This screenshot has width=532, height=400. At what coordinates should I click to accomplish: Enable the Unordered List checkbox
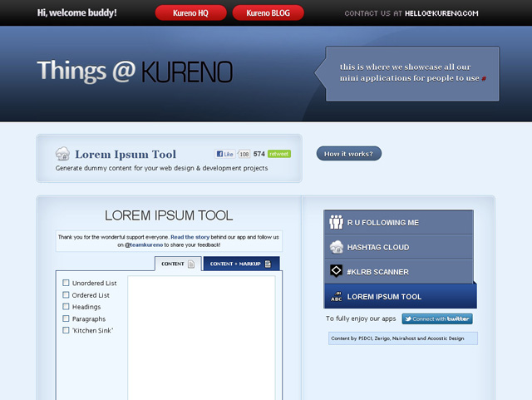66,283
